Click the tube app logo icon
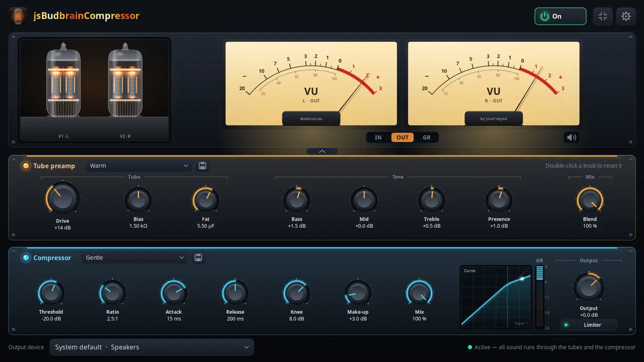The image size is (644, 362). [18, 16]
